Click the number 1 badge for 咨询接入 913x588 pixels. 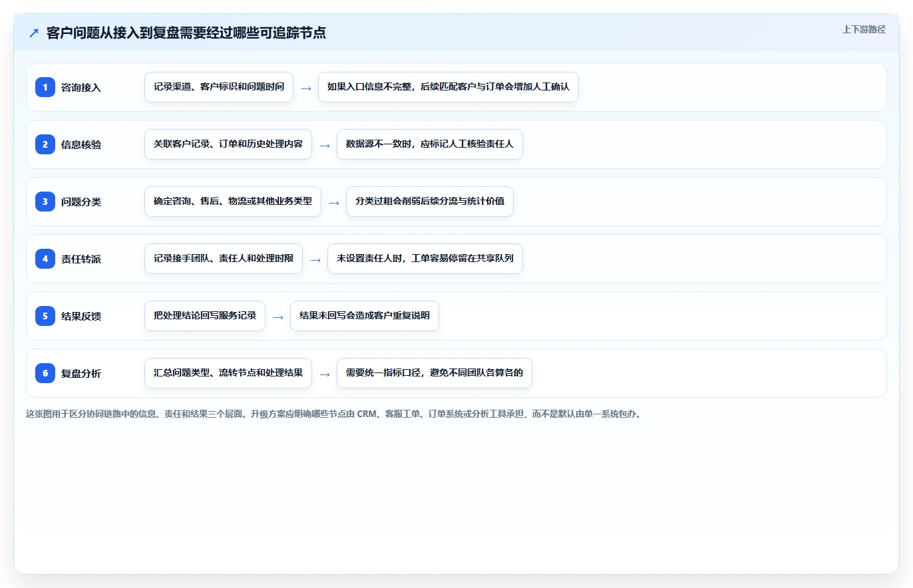[x=45, y=87]
